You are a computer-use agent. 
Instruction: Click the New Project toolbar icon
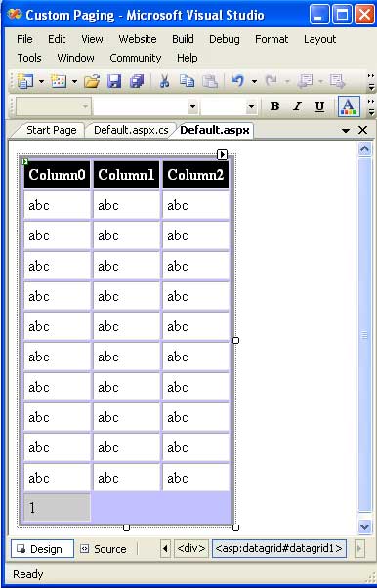tap(25, 81)
